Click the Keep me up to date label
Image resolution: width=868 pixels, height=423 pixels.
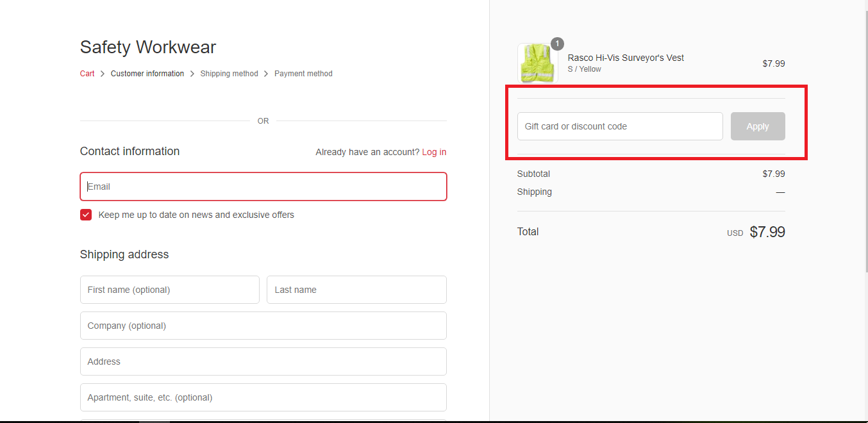click(x=196, y=215)
